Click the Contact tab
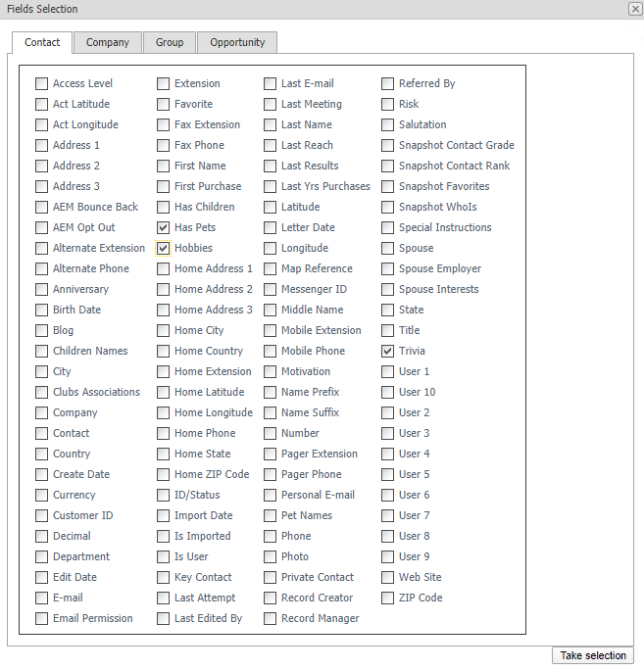The width and height of the screenshot is (644, 671). [x=42, y=42]
